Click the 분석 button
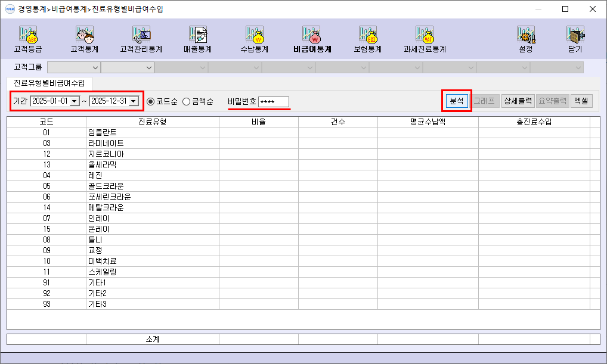Image resolution: width=607 pixels, height=364 pixels. [x=457, y=101]
